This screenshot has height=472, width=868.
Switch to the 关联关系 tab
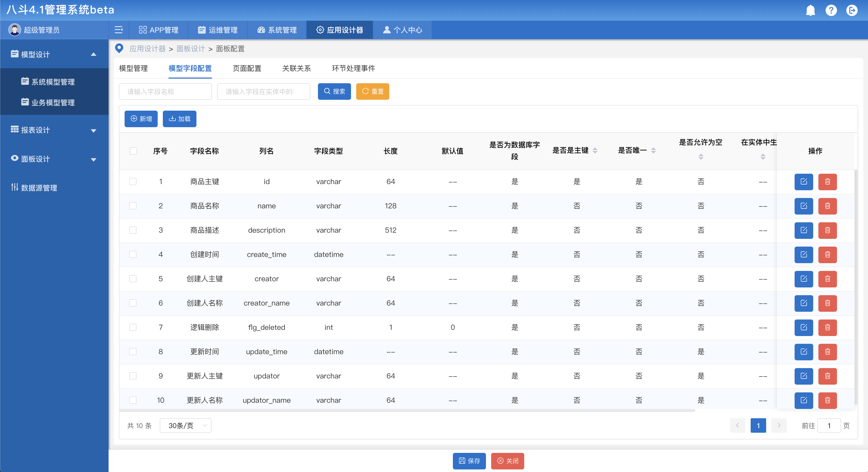click(x=296, y=68)
